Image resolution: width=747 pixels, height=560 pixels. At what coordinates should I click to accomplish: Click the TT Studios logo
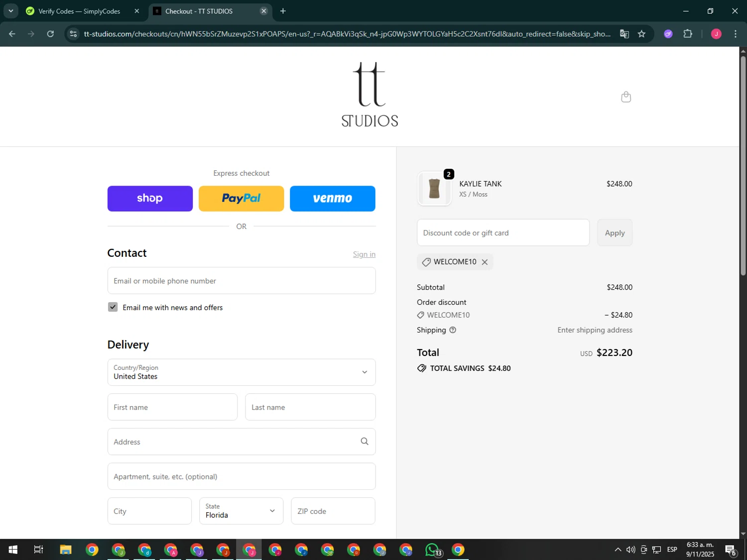(x=370, y=95)
